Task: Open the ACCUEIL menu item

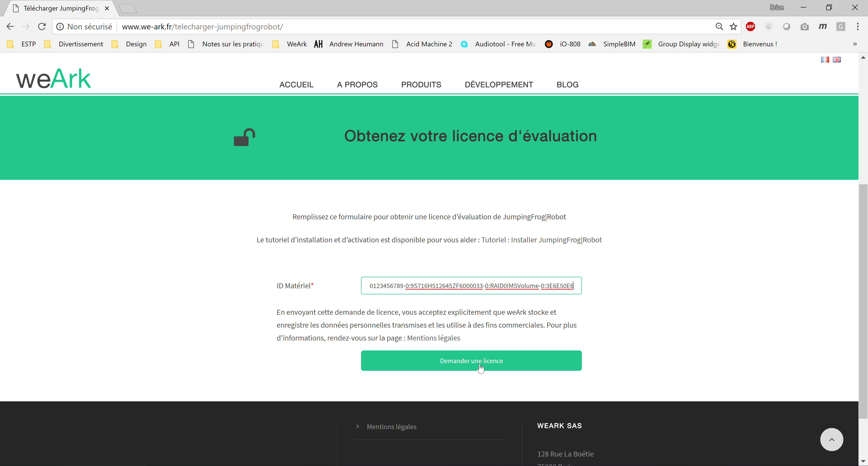Action: [296, 84]
